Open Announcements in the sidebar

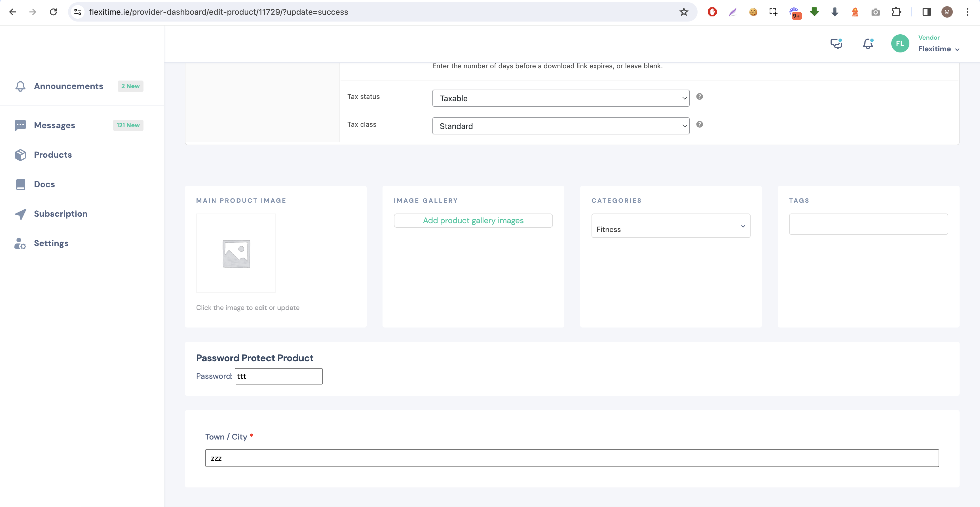[x=68, y=86]
